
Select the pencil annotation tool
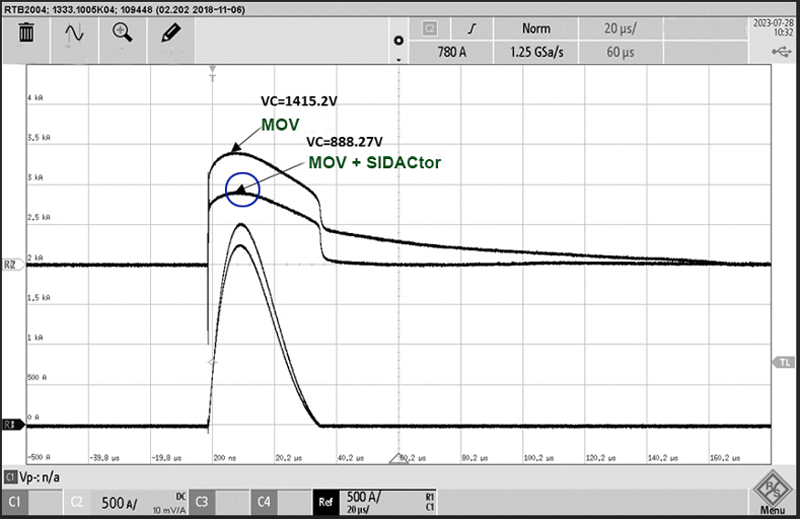[170, 33]
